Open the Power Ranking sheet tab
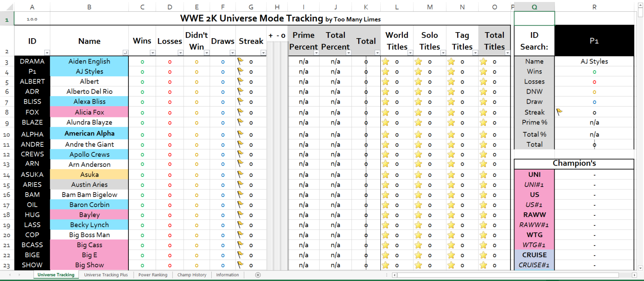644x281 pixels. coord(153,275)
